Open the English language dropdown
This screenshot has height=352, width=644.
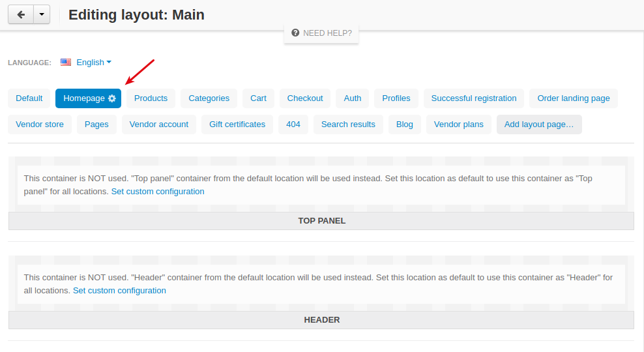click(x=94, y=63)
